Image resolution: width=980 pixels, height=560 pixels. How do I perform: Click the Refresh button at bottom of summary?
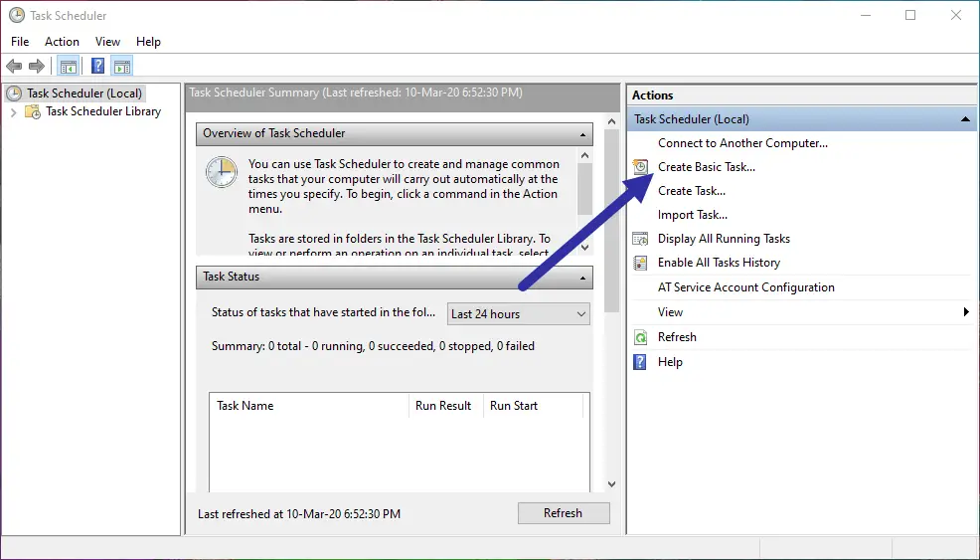(x=564, y=513)
